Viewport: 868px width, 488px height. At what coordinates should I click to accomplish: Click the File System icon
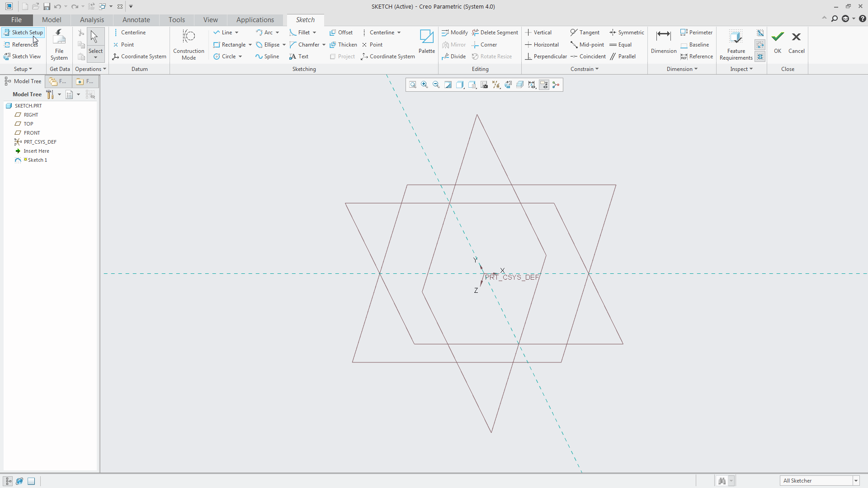tap(59, 44)
